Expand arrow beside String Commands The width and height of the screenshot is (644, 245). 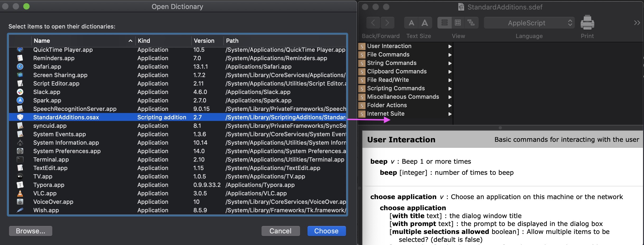[450, 63]
